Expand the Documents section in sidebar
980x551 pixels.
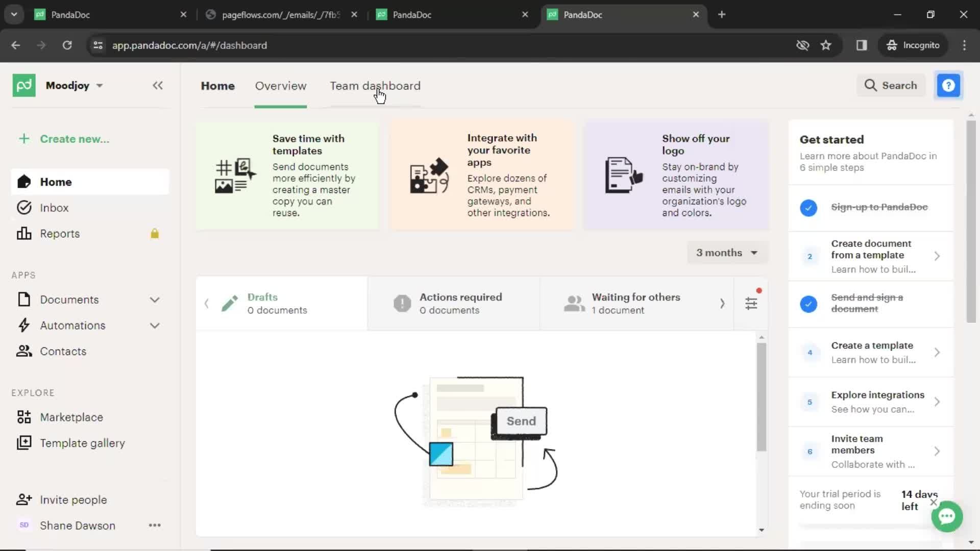tap(154, 299)
